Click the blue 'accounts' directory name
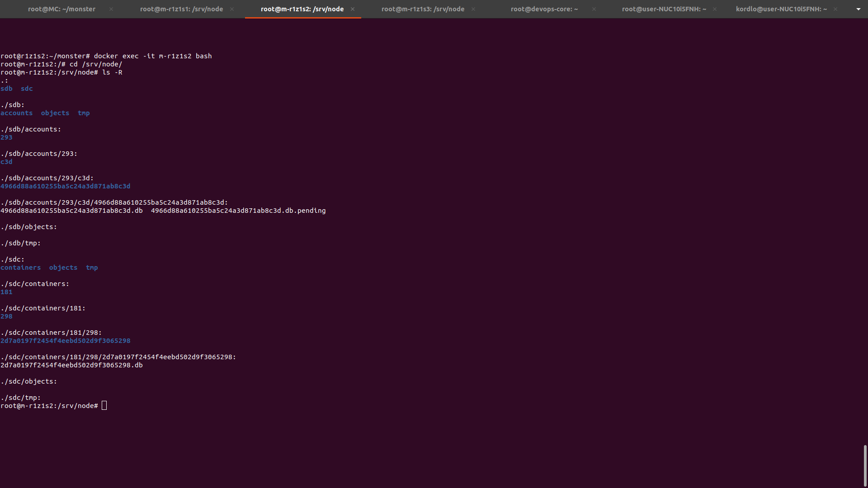Viewport: 868px width, 488px height. coord(17,113)
